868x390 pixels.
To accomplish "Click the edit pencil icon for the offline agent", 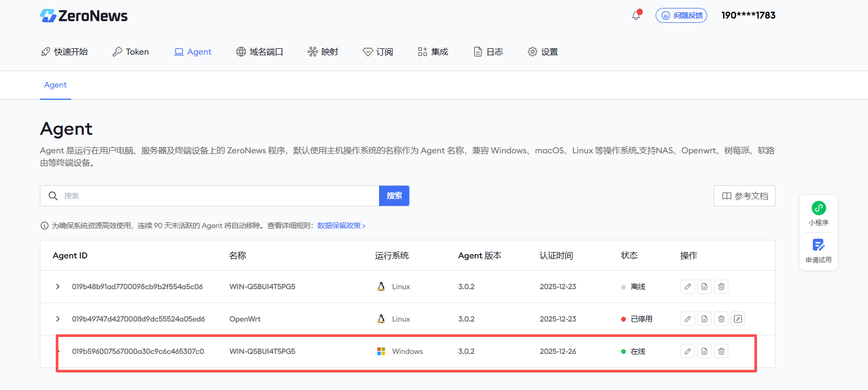I will (x=687, y=287).
